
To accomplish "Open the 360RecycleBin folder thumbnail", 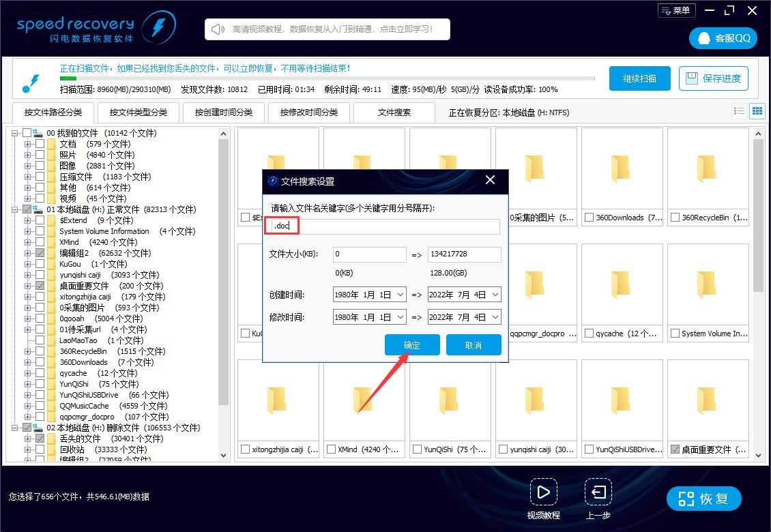I will click(x=708, y=168).
